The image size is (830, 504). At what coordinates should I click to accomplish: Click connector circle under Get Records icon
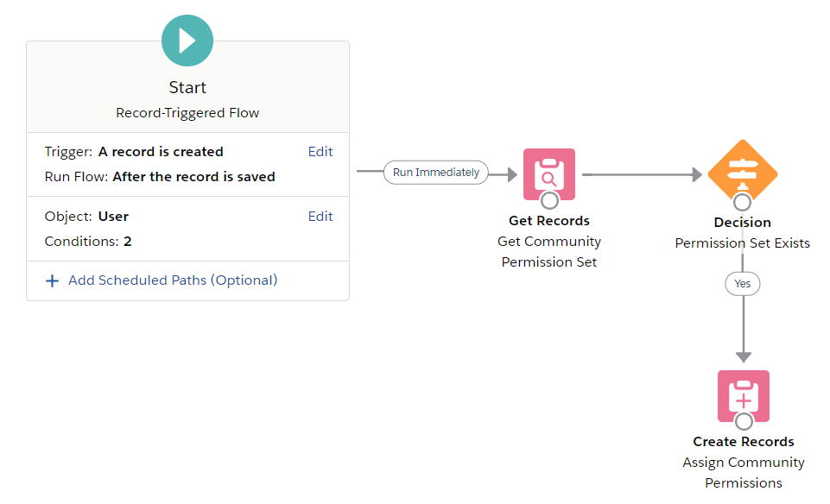[x=549, y=202]
